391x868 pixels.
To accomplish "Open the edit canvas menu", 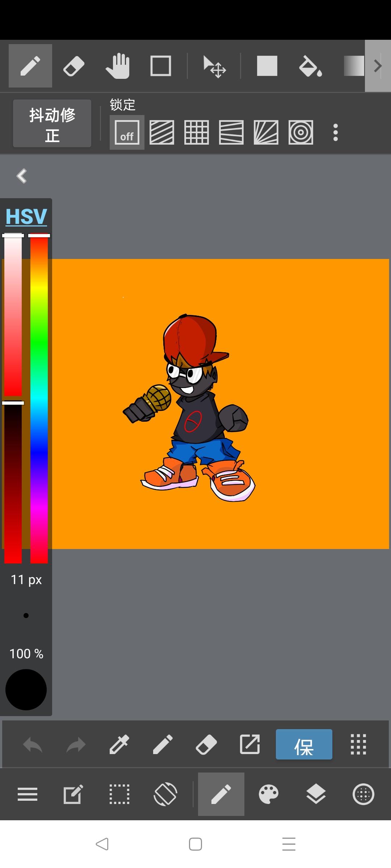I will [x=73, y=794].
